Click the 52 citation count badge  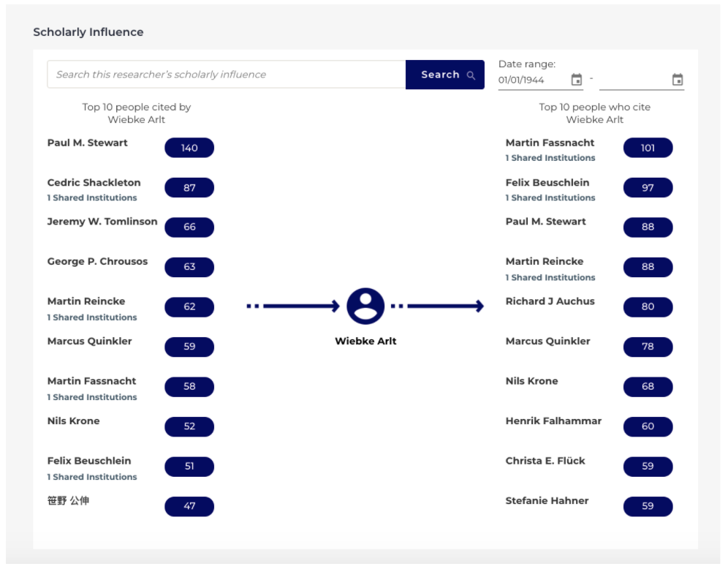189,427
